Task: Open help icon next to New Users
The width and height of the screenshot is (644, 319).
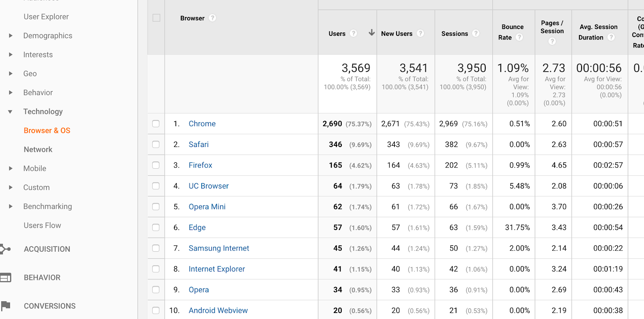Action: (420, 33)
